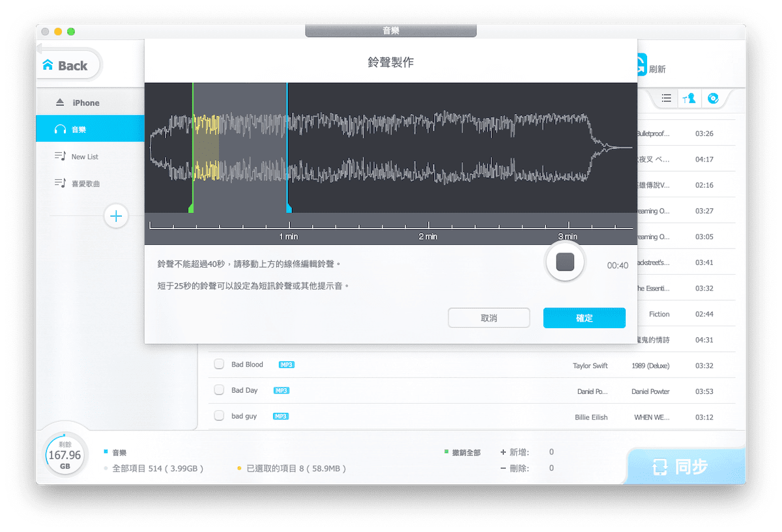Click the green start marker handle

click(x=191, y=208)
